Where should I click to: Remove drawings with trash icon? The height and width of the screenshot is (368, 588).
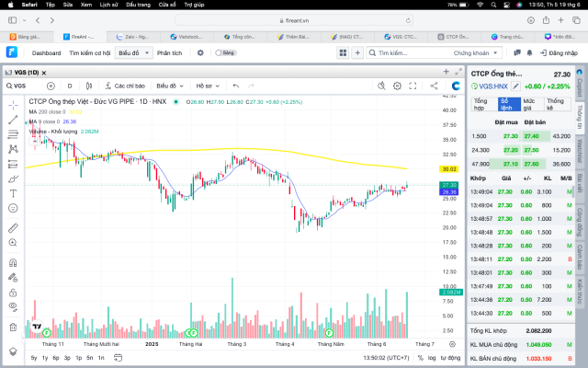click(13, 328)
